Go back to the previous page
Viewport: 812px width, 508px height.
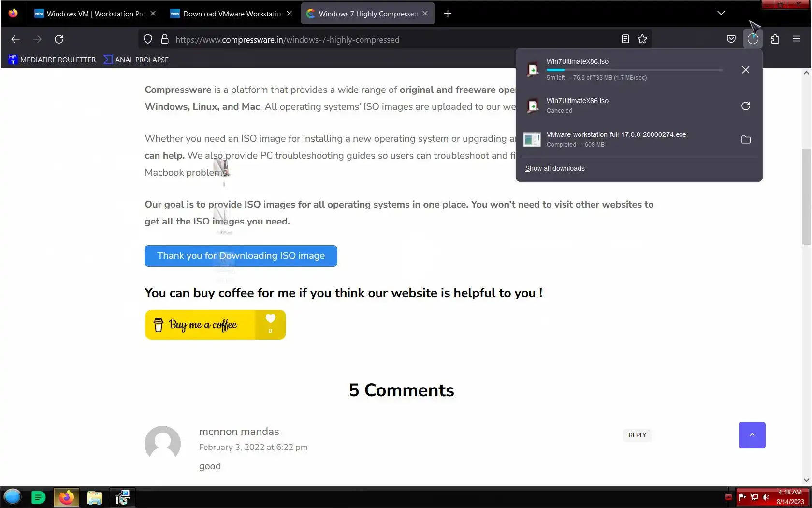[x=15, y=39]
